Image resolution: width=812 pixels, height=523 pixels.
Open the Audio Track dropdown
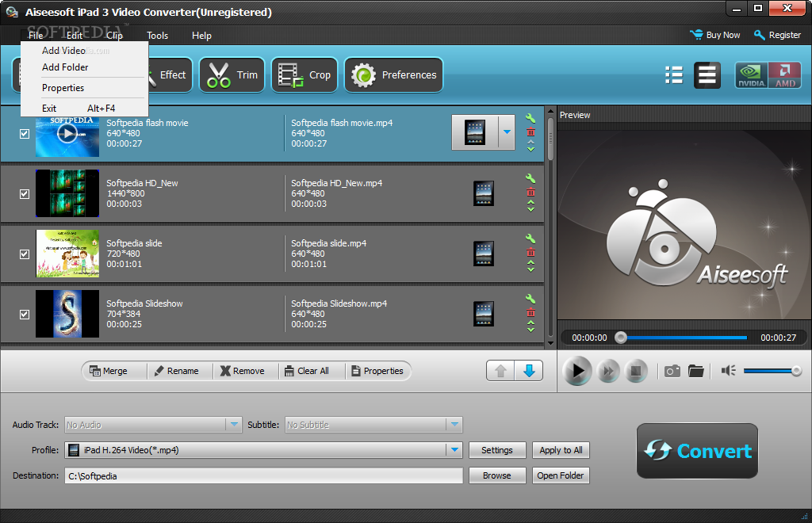pyautogui.click(x=234, y=425)
